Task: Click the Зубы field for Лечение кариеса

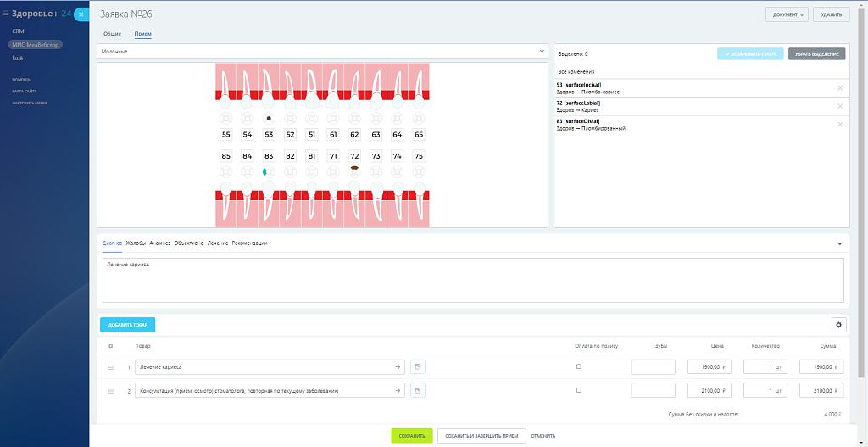Action: [x=653, y=367]
